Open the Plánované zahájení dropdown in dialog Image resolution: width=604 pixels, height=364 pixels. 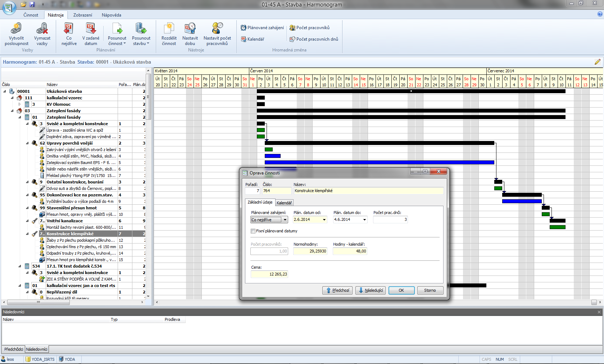click(285, 220)
